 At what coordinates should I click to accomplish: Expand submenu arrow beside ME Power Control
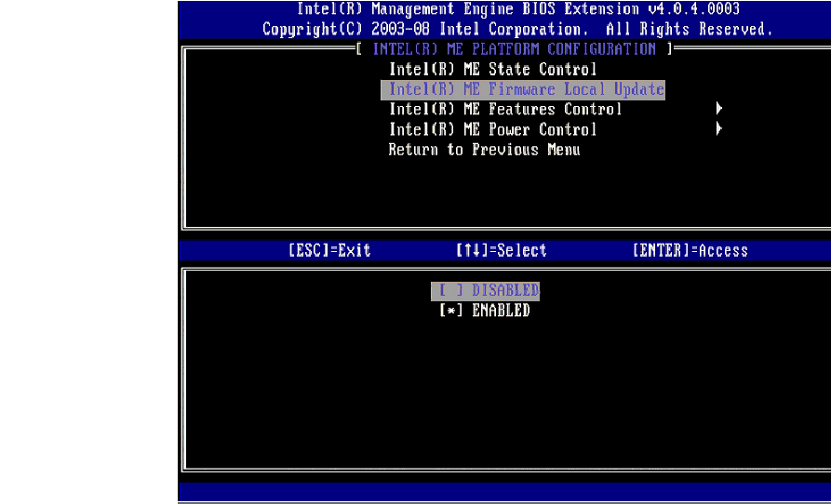point(719,130)
